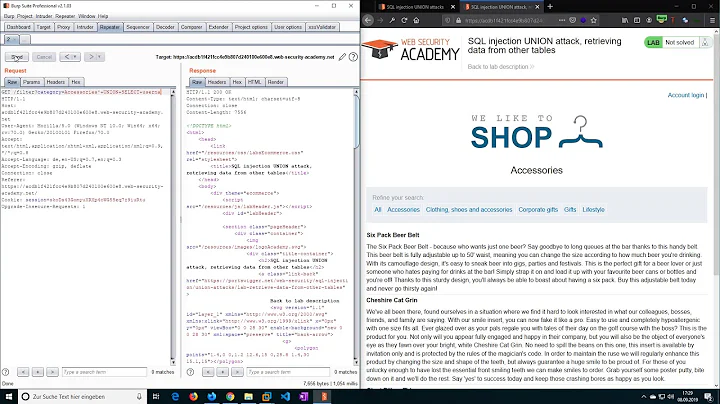Show response HTML tab
Viewport: 720px width, 404px height.
(254, 82)
